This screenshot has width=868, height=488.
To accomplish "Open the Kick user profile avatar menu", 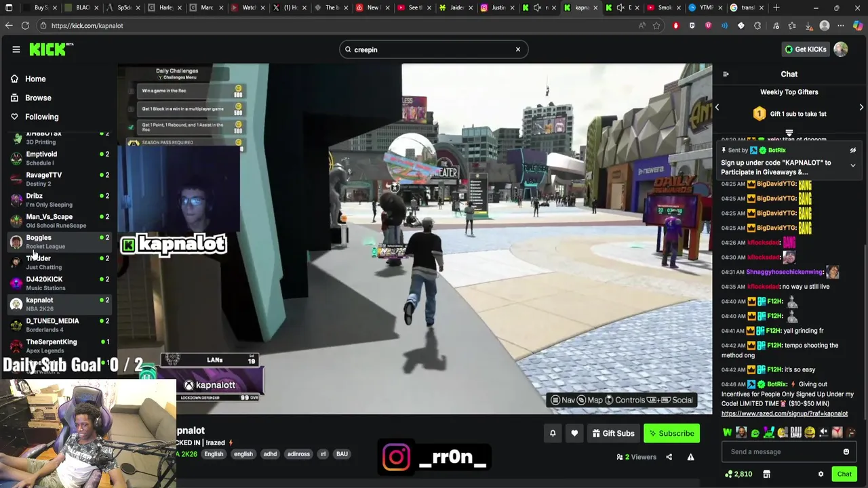I will click(x=841, y=49).
